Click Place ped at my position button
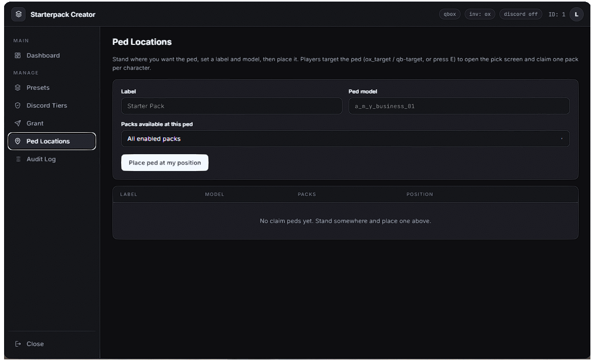The height and width of the screenshot is (364, 595). pyautogui.click(x=165, y=163)
